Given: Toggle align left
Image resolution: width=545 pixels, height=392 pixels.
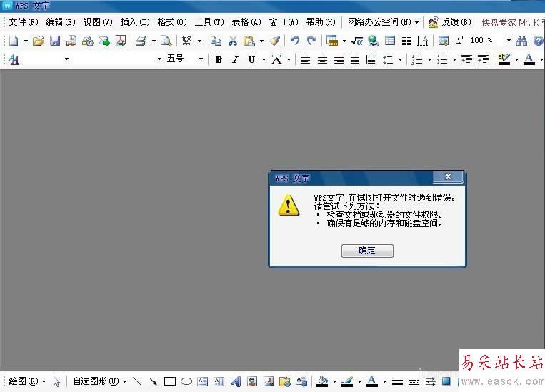Looking at the screenshot, I should click(x=305, y=60).
